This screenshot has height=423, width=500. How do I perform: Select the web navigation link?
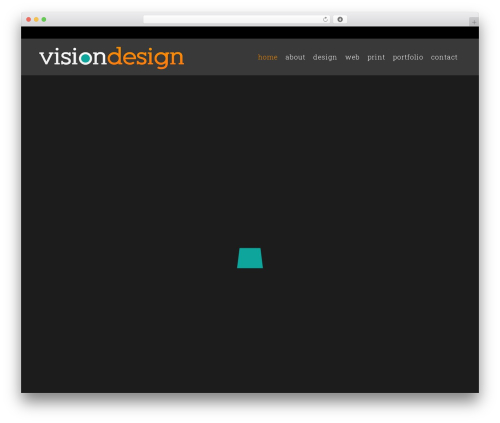(x=352, y=57)
